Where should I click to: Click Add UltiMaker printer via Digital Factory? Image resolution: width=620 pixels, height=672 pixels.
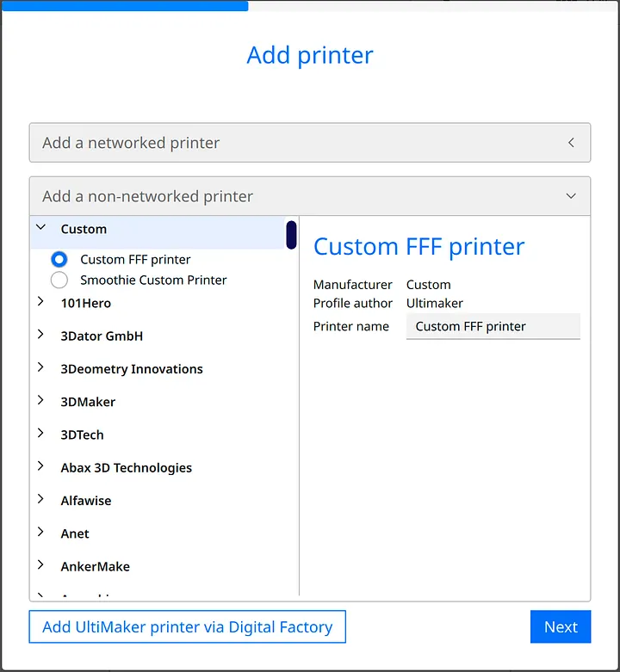(x=188, y=626)
